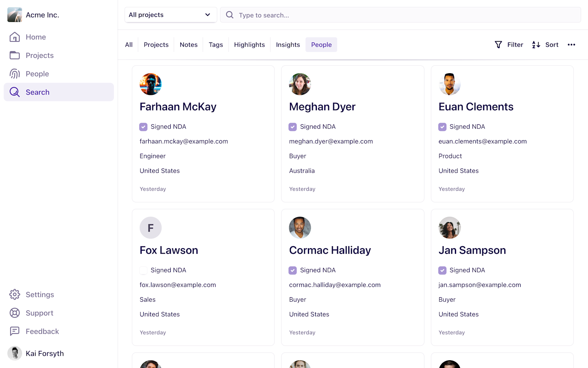This screenshot has width=588, height=368.
Task: Open the All projects dropdown
Action: point(171,15)
